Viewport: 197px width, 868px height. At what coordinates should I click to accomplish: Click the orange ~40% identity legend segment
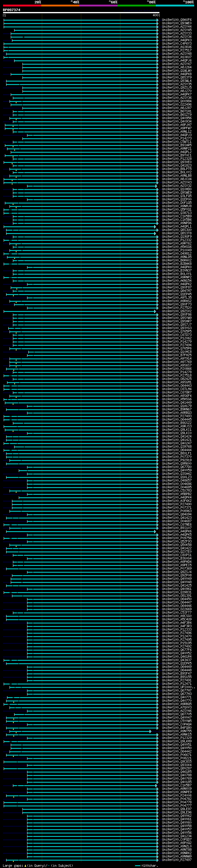pos(60,6)
